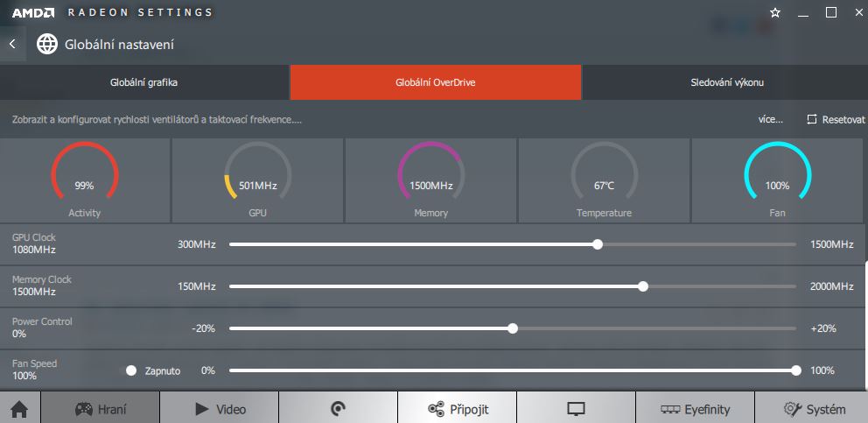Open the Připojit section
This screenshot has width=868, height=423.
click(458, 409)
